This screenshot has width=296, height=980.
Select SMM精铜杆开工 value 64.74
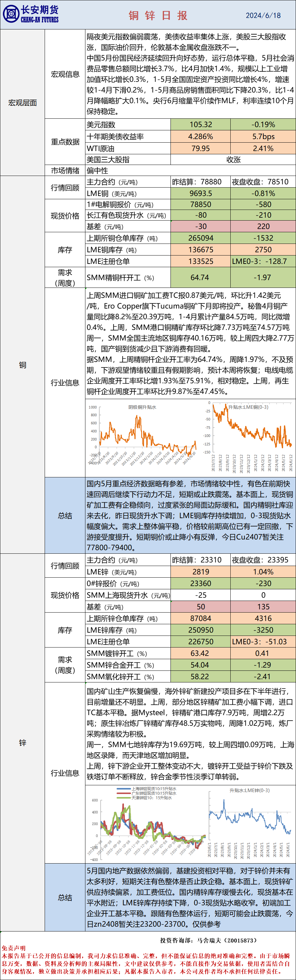pyautogui.click(x=201, y=277)
